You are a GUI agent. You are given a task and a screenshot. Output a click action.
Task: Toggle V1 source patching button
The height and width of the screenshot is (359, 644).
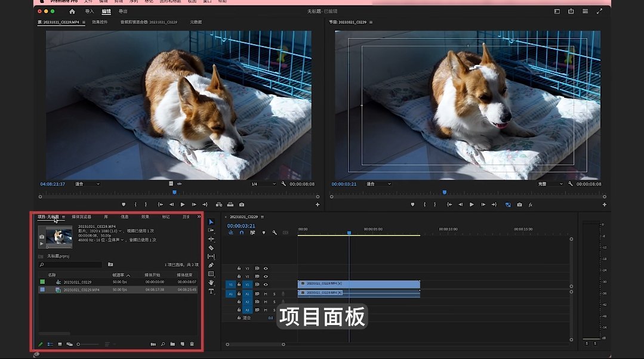tap(230, 284)
